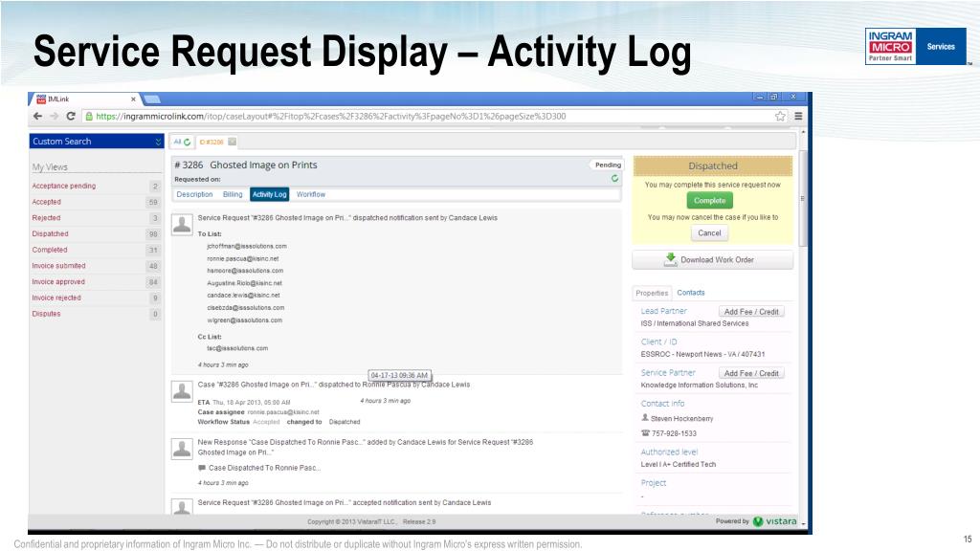
Task: Open the Workflow tab
Action: coord(311,194)
